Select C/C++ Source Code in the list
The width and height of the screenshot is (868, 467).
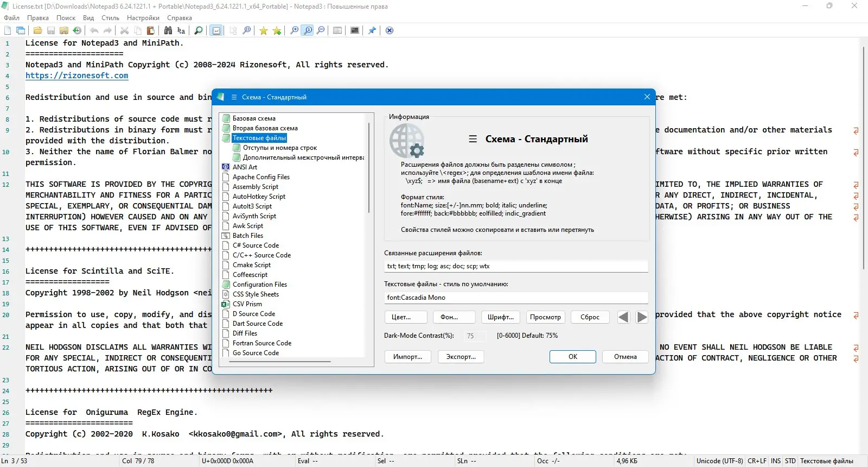coord(261,255)
